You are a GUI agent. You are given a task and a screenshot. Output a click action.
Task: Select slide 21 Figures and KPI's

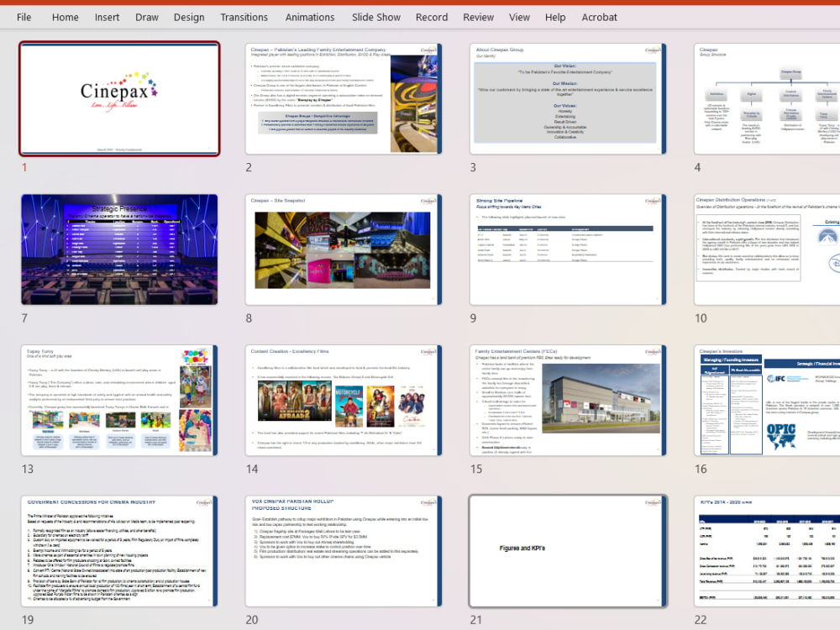(568, 551)
